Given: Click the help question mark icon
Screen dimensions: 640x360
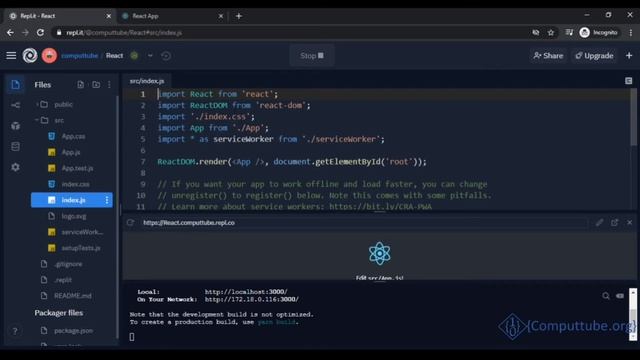Looking at the screenshot, I should [x=15, y=331].
